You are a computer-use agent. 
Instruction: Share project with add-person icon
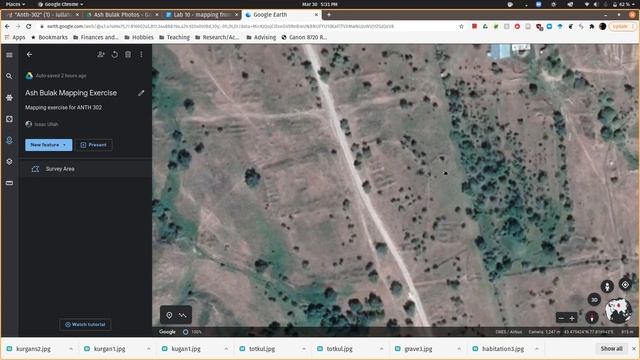[x=101, y=54]
